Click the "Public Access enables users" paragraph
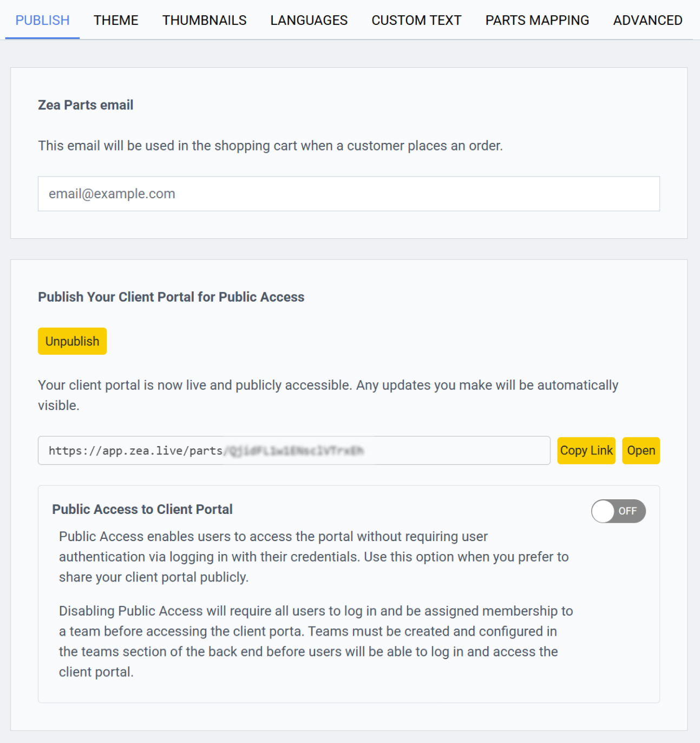700x743 pixels. (313, 557)
